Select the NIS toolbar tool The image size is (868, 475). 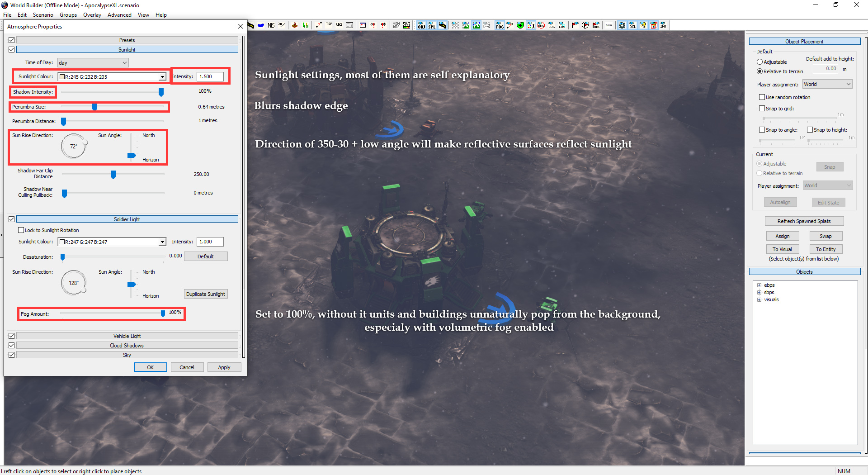pos(271,25)
